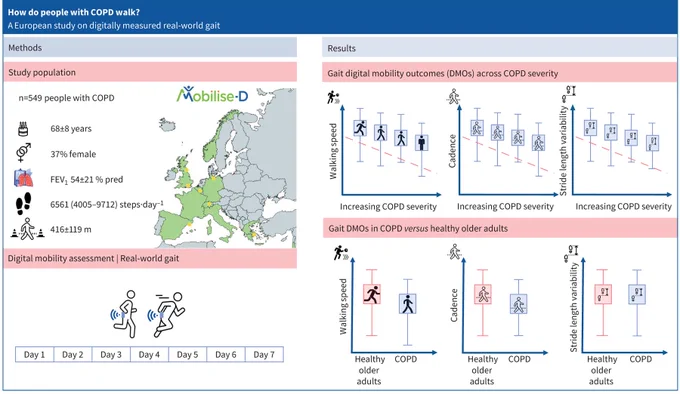
Task: Select the Day 6 cell
Action: [x=226, y=355]
